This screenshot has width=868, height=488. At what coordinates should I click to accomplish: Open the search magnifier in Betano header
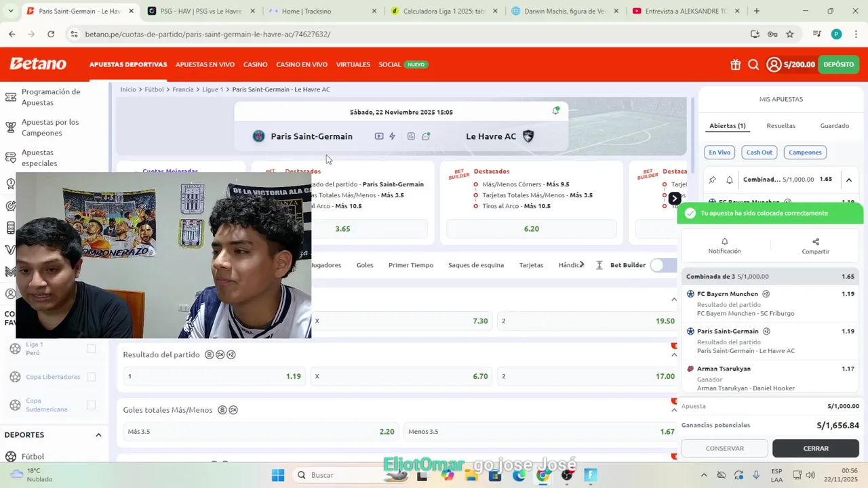tap(753, 64)
